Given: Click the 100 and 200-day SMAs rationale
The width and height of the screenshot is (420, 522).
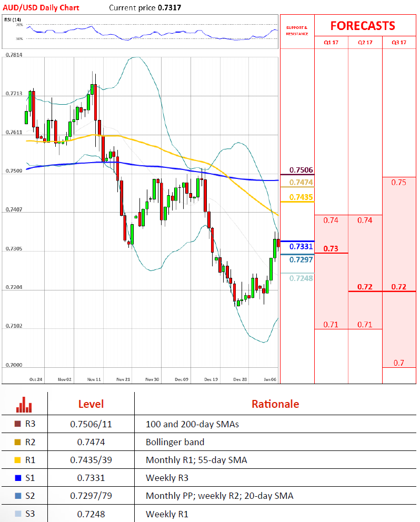Looking at the screenshot, I should pyautogui.click(x=192, y=424).
